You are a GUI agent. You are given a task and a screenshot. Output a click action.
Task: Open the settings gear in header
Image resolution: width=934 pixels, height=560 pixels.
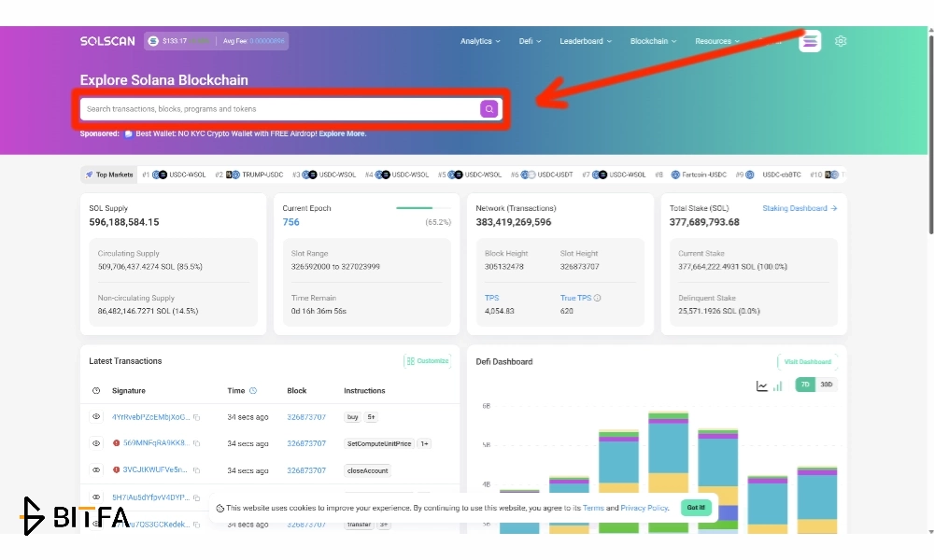[x=841, y=41]
